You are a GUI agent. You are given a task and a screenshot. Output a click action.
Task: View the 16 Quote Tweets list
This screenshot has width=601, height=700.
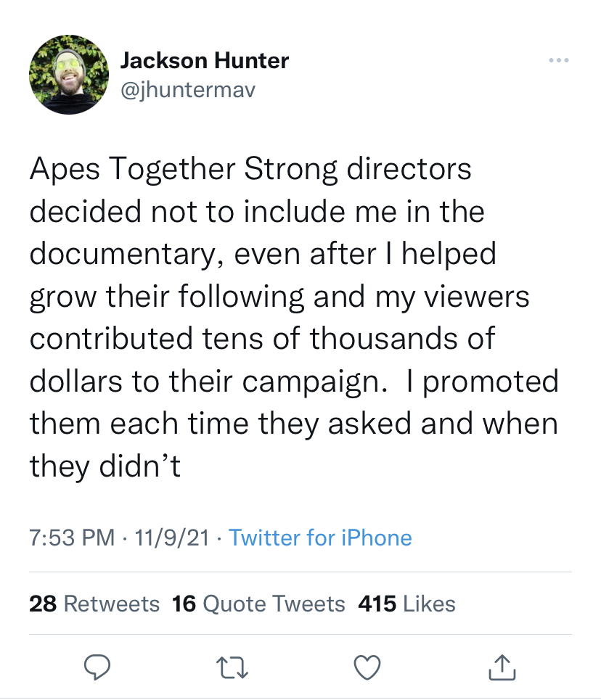pos(258,604)
